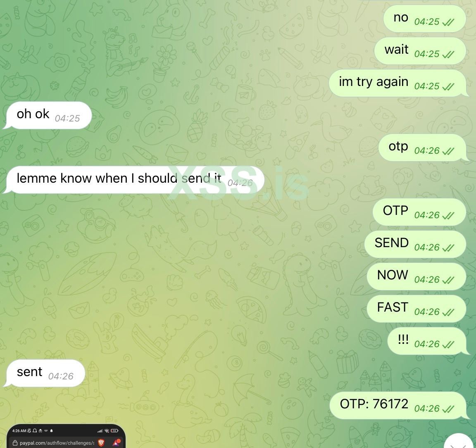476x448 pixels.
Task: Tap the muted bell icon beside 4:26 AM
Action: click(29, 431)
